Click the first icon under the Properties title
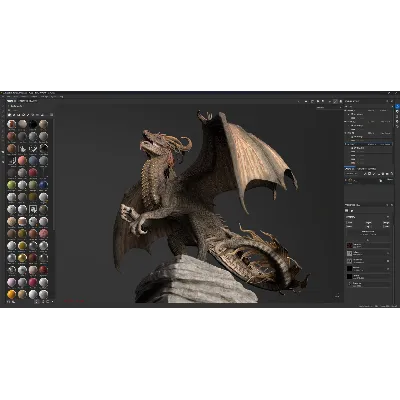Image resolution: width=400 pixels, height=400 pixels. coord(346,211)
